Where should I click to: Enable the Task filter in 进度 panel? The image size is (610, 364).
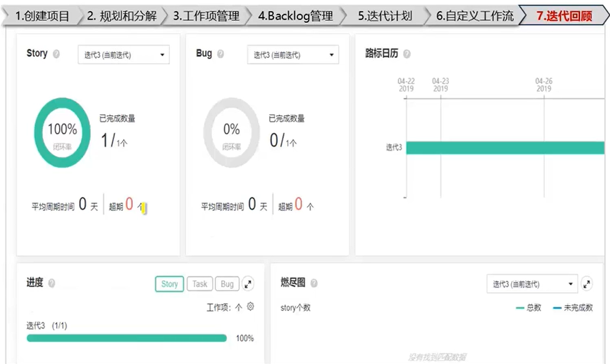click(200, 283)
